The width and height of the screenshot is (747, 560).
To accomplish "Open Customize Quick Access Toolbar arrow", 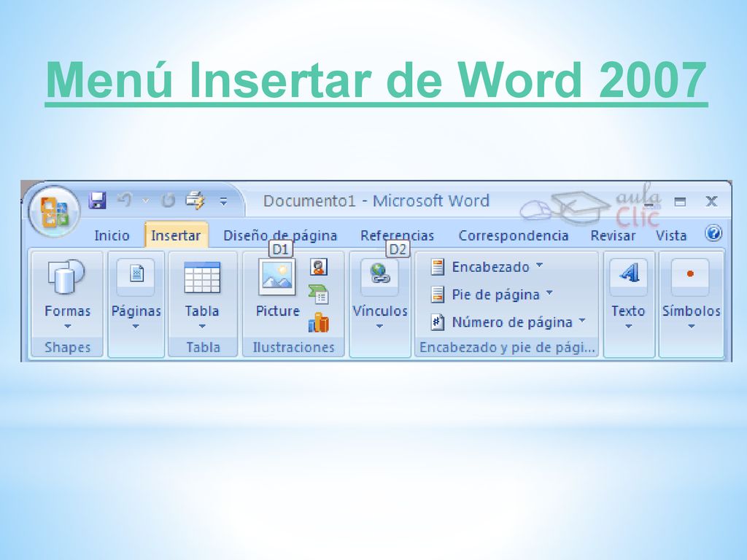I will tap(223, 201).
